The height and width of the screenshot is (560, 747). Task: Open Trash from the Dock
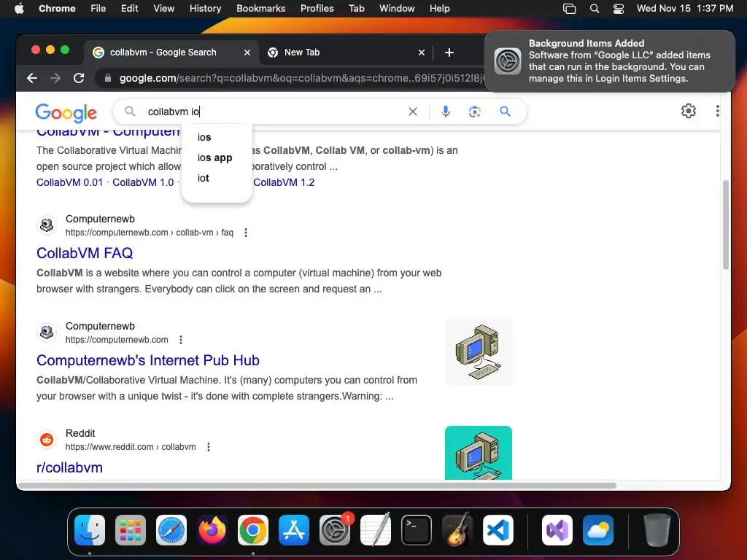tap(657, 530)
